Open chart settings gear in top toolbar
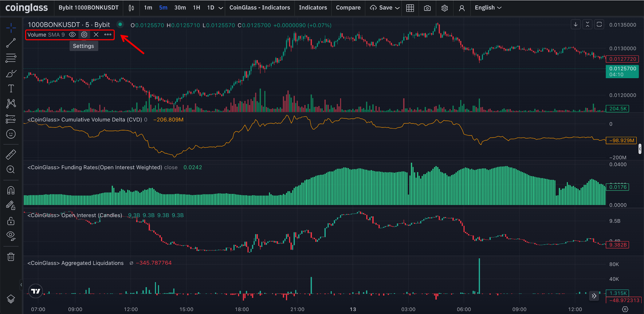This screenshot has width=644, height=314. point(444,8)
